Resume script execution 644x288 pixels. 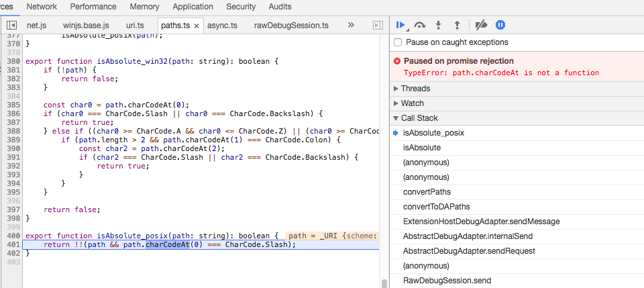click(x=400, y=25)
